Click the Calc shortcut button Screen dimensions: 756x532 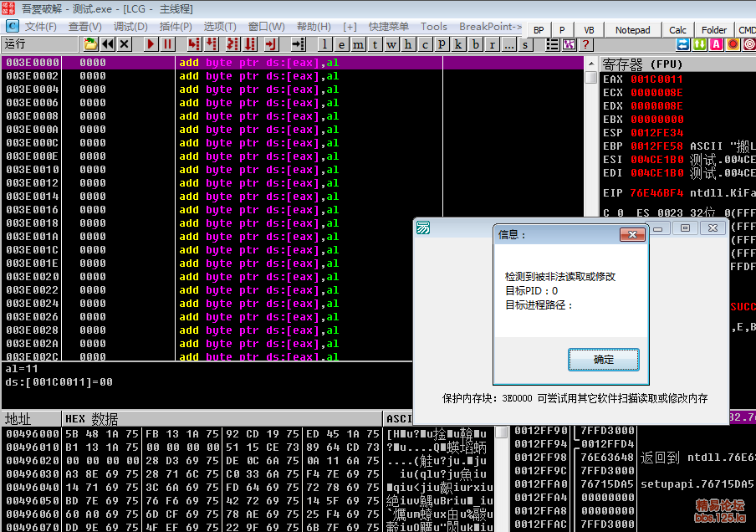(678, 30)
